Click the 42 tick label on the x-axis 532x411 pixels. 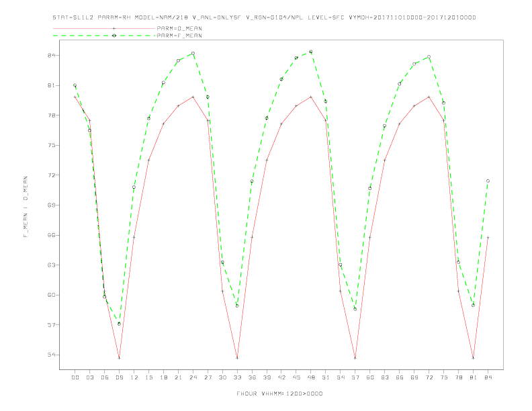point(281,377)
